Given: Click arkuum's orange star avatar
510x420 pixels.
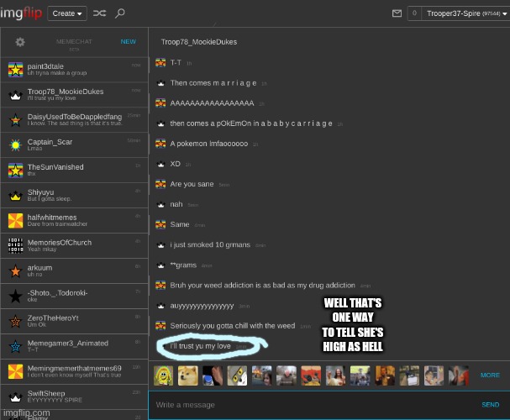Looking at the screenshot, I should click(15, 270).
